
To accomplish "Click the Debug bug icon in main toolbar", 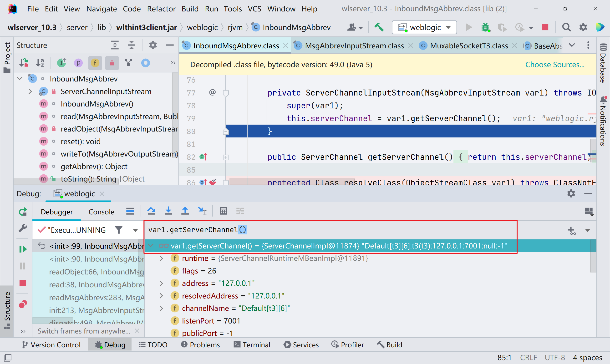I will point(486,27).
